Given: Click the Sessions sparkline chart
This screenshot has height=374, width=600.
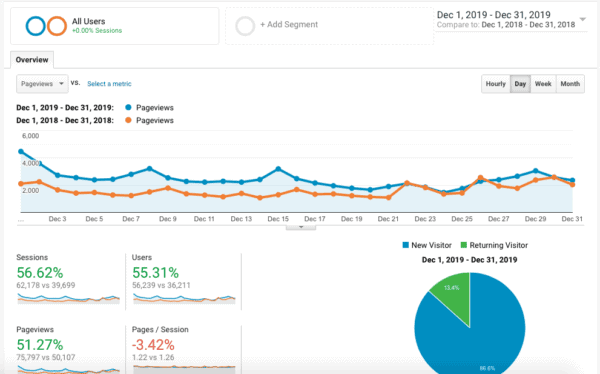Looking at the screenshot, I should (x=68, y=298).
